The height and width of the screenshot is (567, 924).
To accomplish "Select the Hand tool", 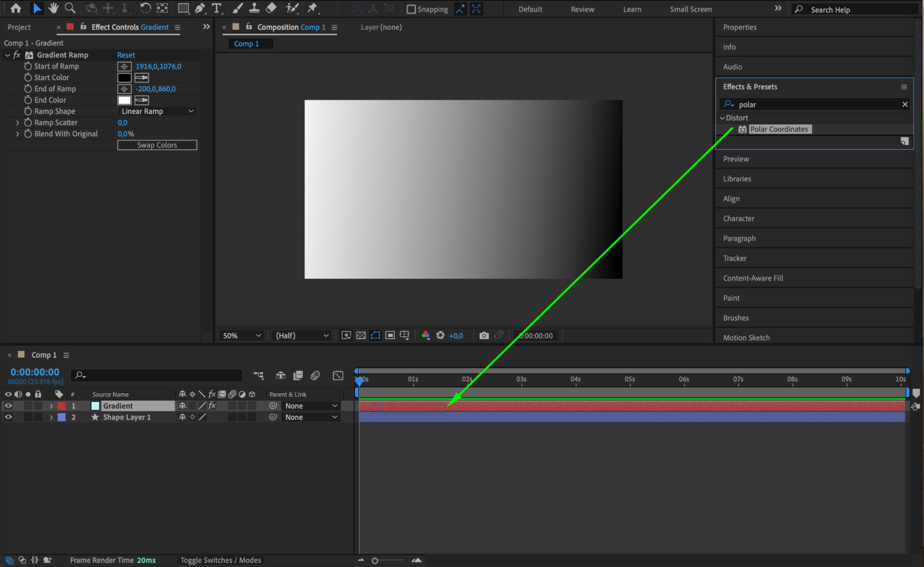I will 54,8.
